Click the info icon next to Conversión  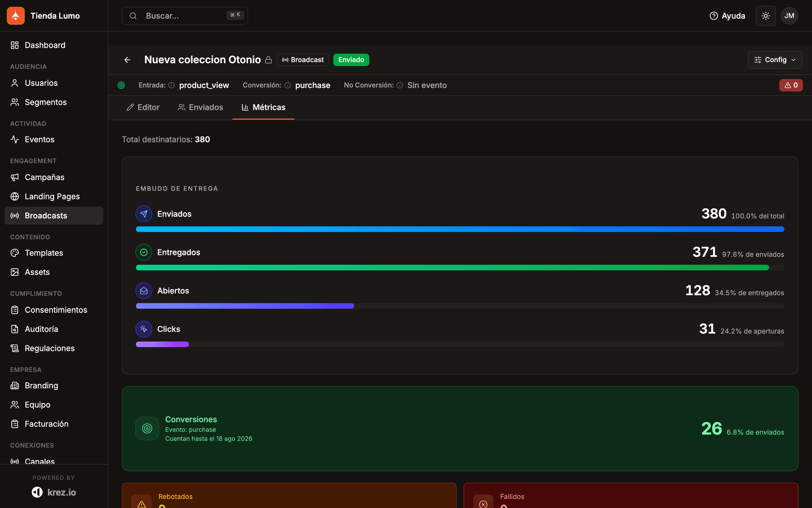(288, 85)
